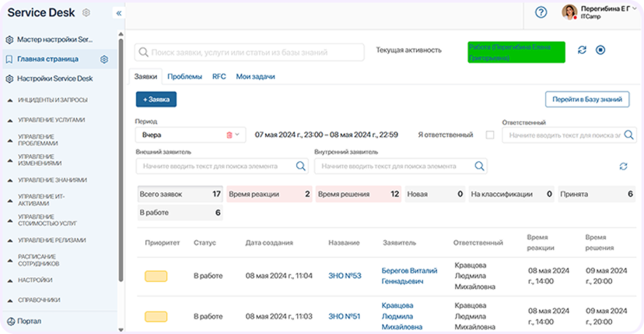Screen dimensions: 644x334
Task: Refresh the list via icon below Ответственный
Action: [624, 166]
